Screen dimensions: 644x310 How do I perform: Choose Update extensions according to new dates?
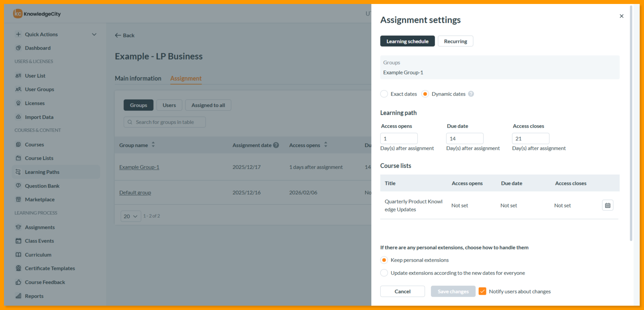click(384, 273)
